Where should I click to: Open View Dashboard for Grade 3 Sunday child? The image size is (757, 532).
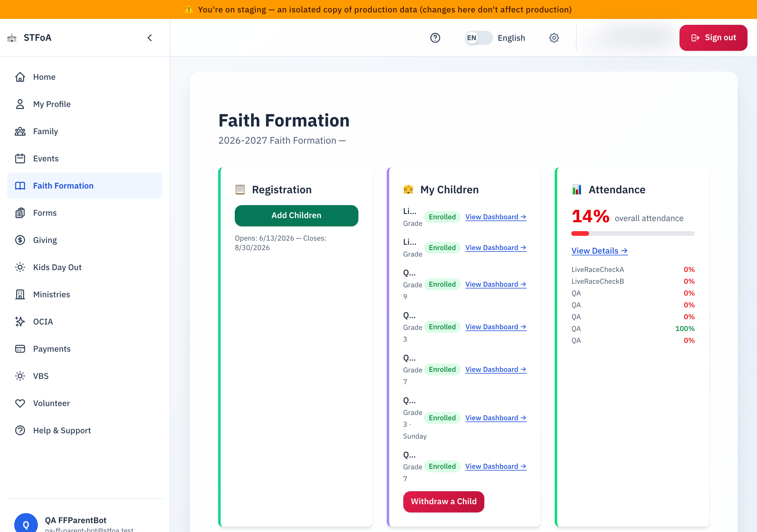click(x=496, y=418)
